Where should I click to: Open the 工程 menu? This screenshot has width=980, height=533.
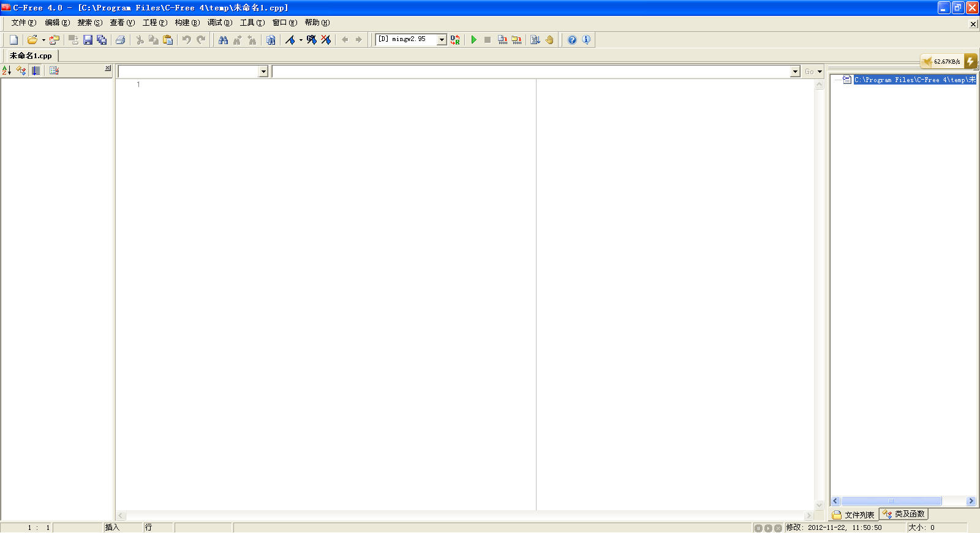pos(154,23)
